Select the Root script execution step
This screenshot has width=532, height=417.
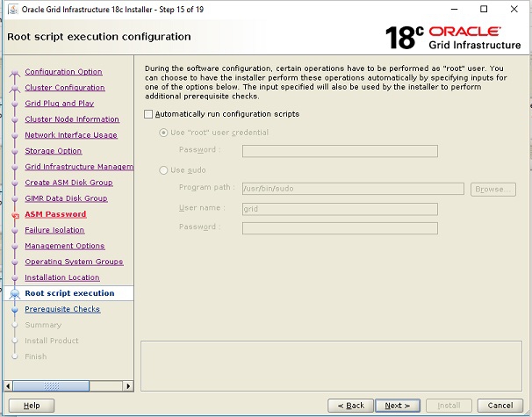click(x=69, y=293)
